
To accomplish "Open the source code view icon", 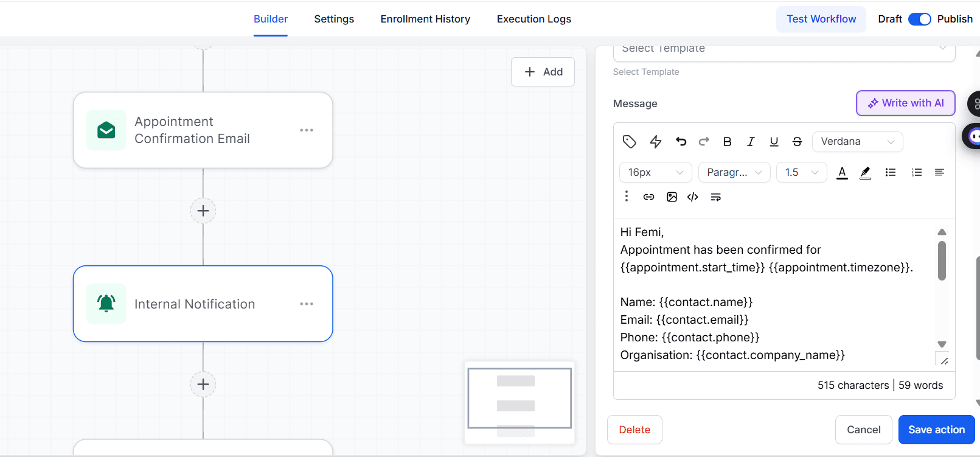I will (692, 197).
